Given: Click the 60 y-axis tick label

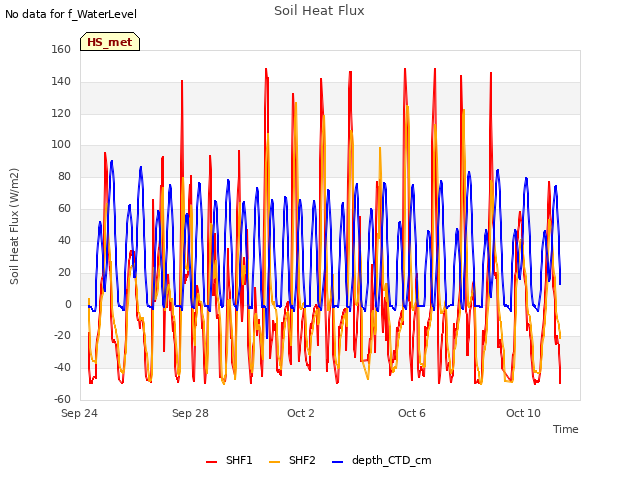Looking at the screenshot, I should click(x=64, y=208).
